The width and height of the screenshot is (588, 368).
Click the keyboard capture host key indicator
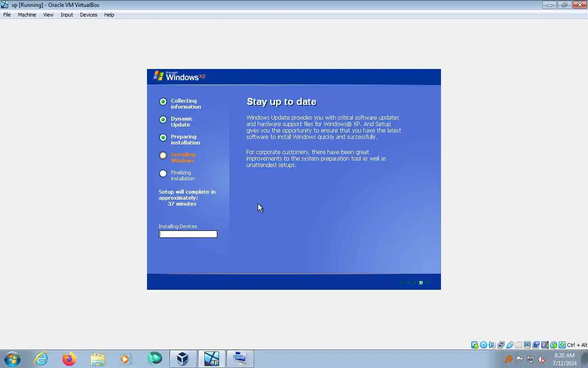[562, 345]
